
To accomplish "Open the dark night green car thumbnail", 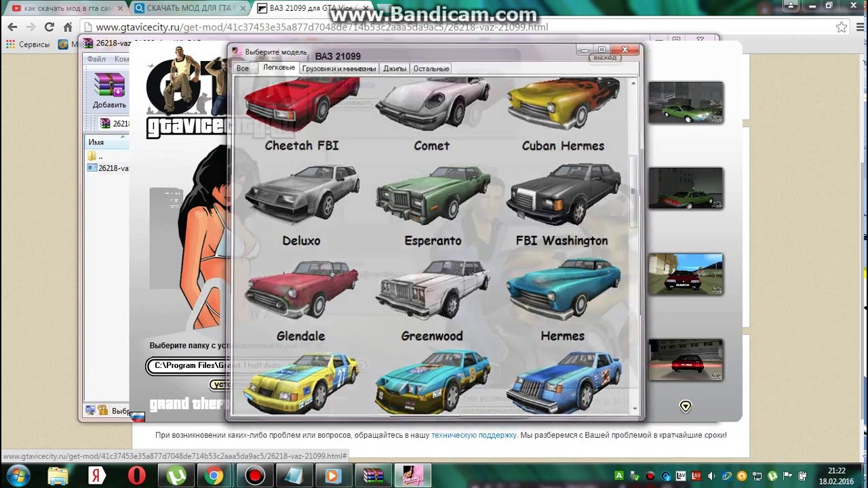I will [x=686, y=188].
